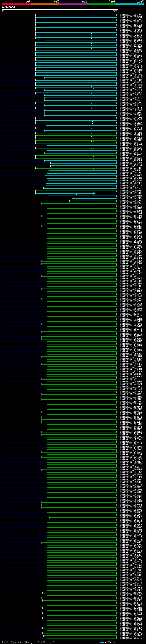146x644 pixels.
Task: Click the UniRef100_B9N113 label
Action: pos(131,53)
